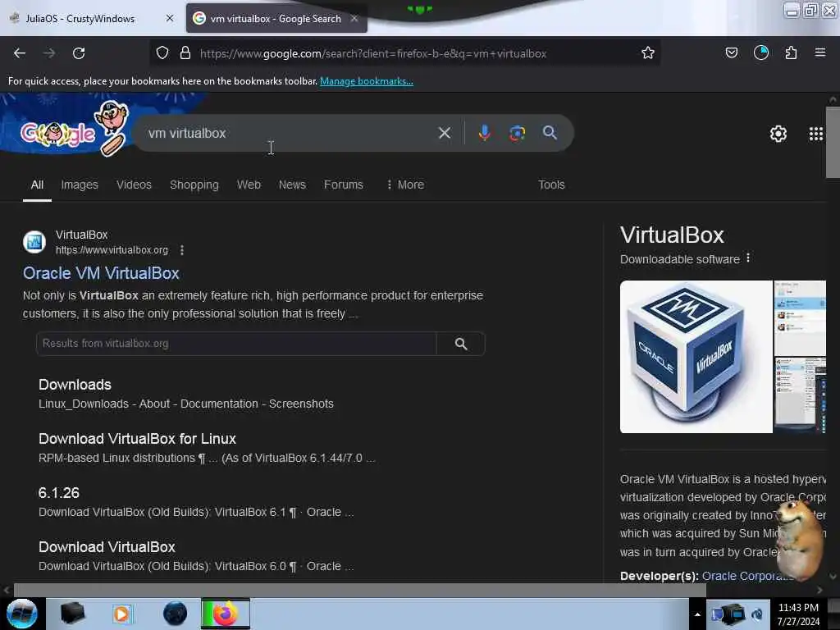The height and width of the screenshot is (630, 840).
Task: Open the 6.1.26 sitelink
Action: coord(59,493)
